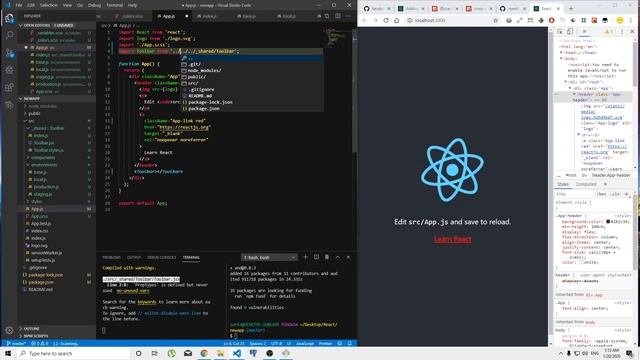Maximize terminal panel with the chevron up
640x360 pixels.
click(x=338, y=257)
